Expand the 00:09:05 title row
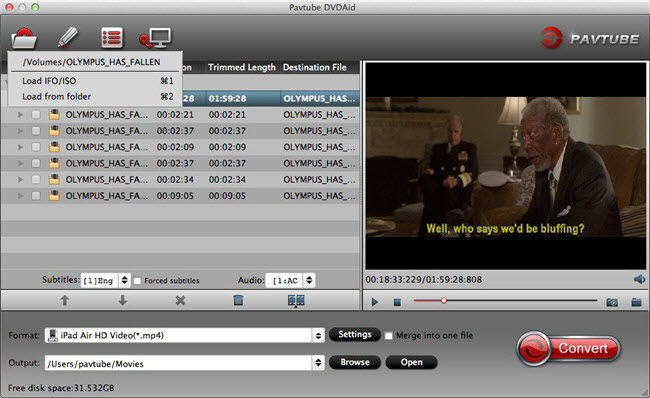The image size is (650, 398). coord(20,195)
